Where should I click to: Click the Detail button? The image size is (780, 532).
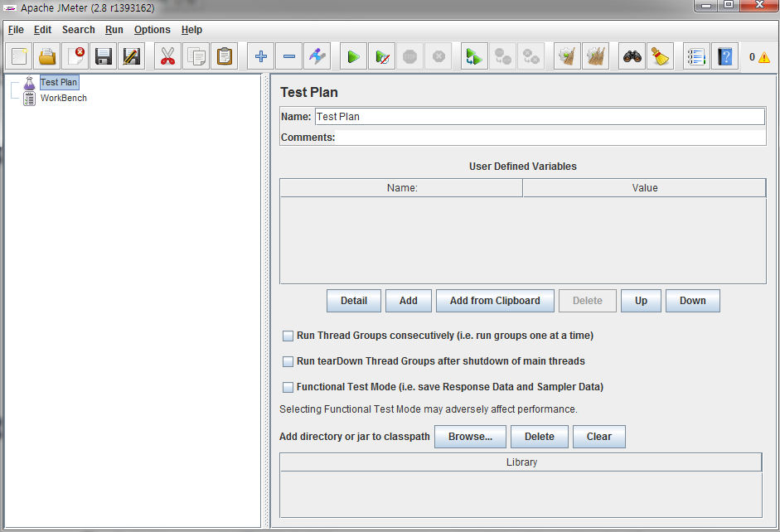pos(354,301)
